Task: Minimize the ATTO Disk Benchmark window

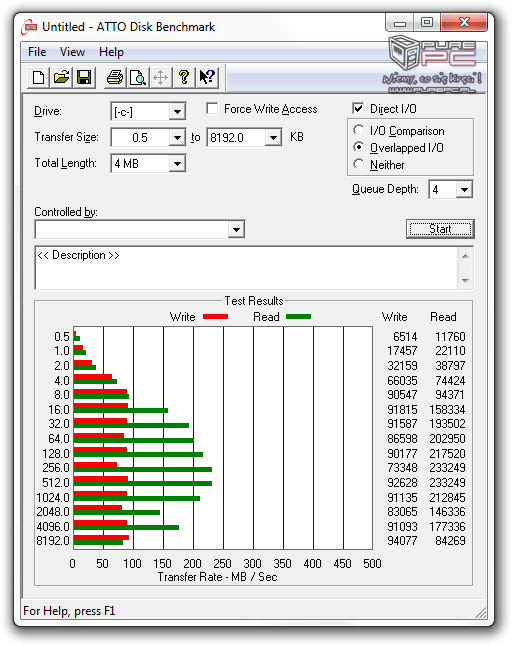Action: point(400,23)
